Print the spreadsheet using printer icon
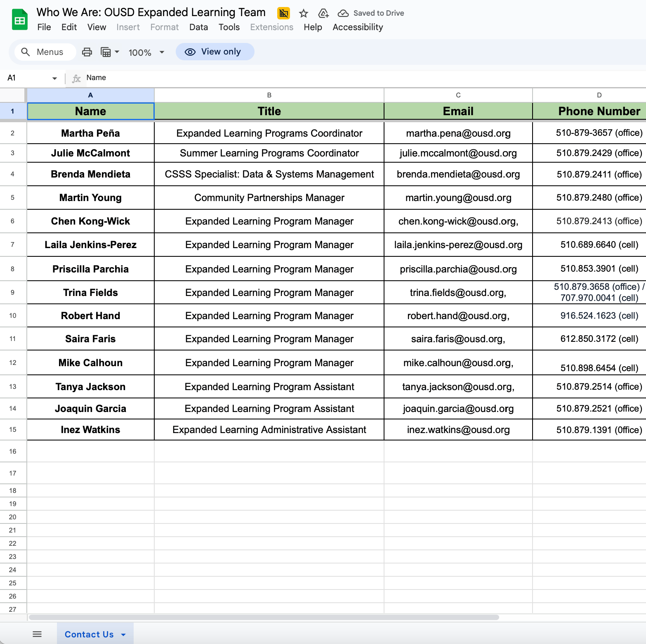The width and height of the screenshot is (646, 644). click(x=87, y=52)
